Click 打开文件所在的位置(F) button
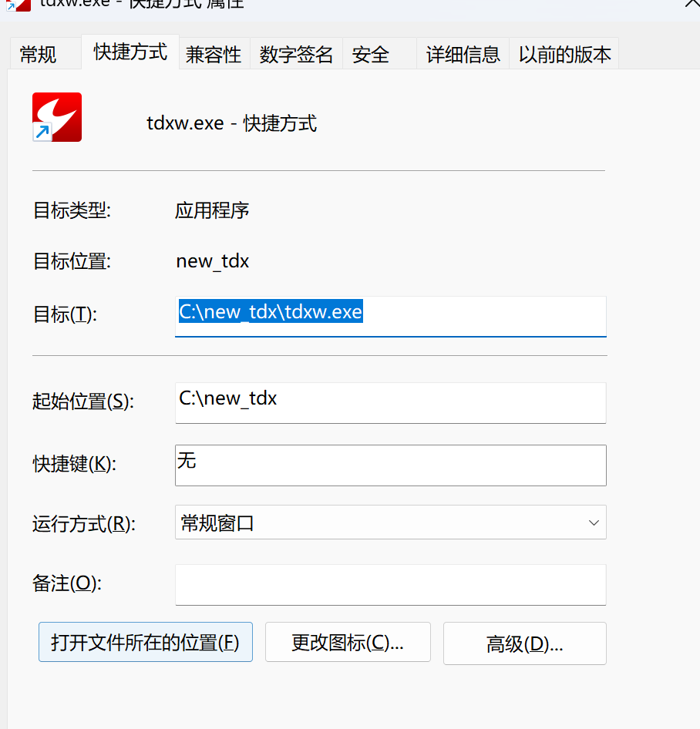This screenshot has height=729, width=700. (146, 642)
